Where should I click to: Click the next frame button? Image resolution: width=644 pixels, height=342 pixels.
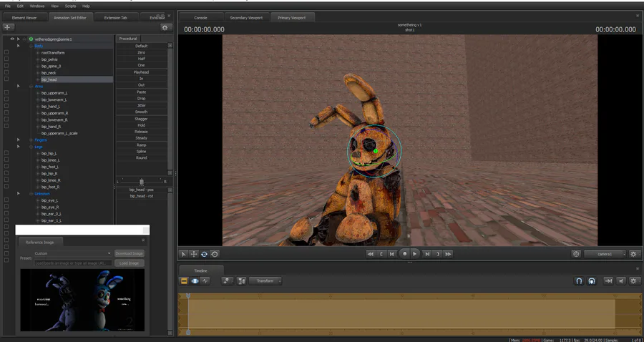428,254
